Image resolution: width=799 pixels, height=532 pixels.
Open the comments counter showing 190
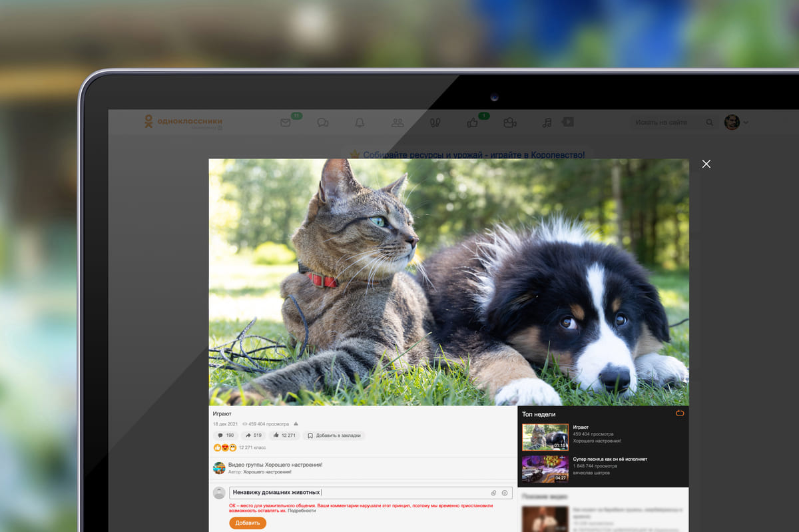[x=226, y=435]
